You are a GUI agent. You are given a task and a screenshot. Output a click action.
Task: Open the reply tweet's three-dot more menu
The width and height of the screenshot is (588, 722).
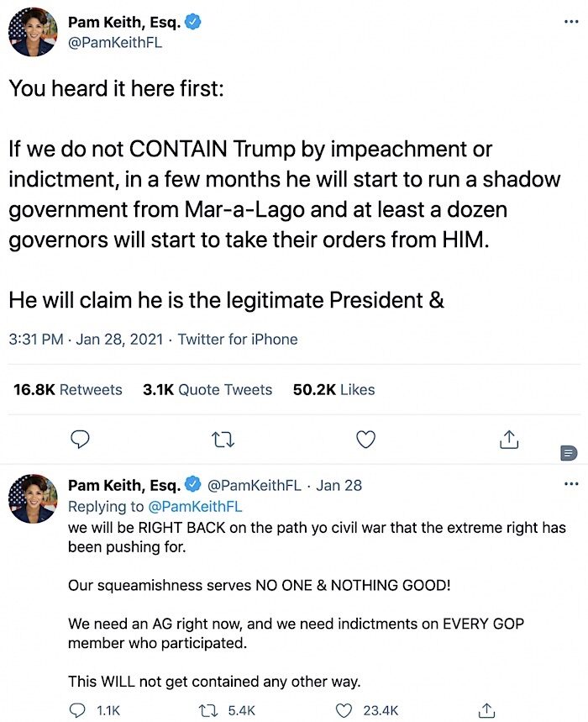[571, 484]
